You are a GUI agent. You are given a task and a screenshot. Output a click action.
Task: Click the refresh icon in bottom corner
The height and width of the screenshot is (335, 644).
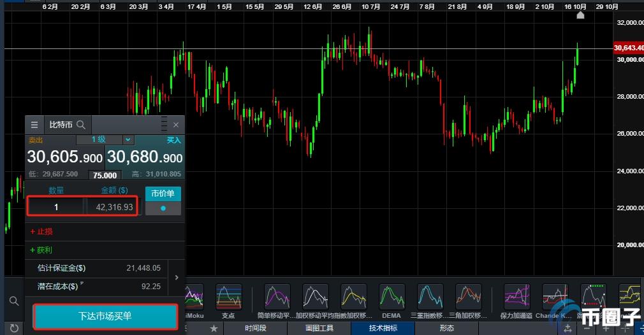tap(14, 328)
